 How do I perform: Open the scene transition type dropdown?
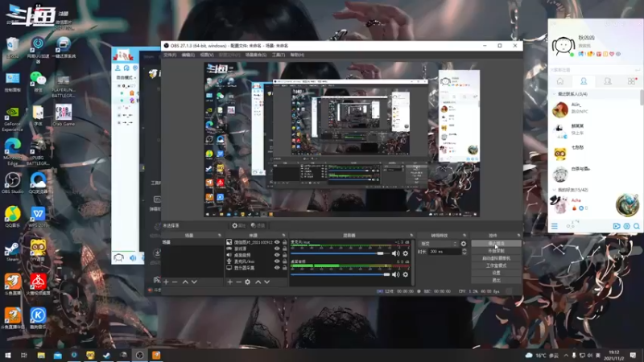pos(438,244)
